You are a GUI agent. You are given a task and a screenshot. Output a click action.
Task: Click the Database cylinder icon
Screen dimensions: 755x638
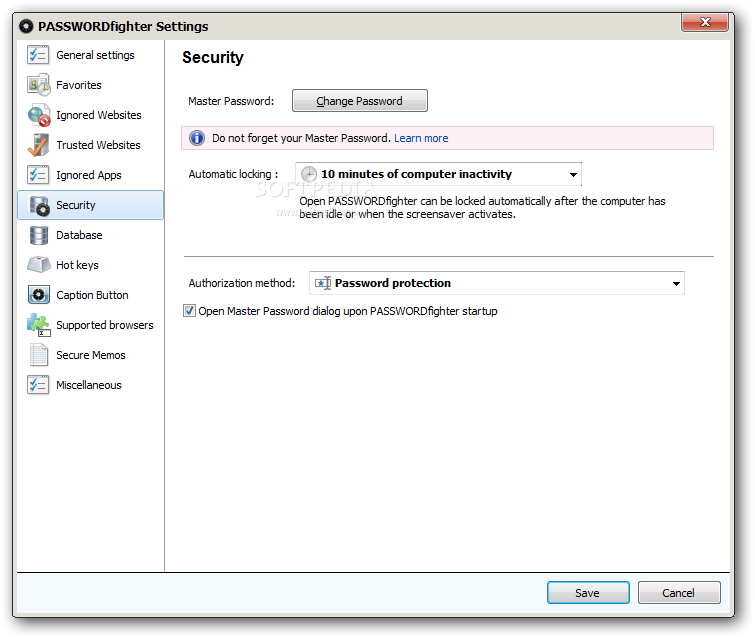tap(39, 235)
